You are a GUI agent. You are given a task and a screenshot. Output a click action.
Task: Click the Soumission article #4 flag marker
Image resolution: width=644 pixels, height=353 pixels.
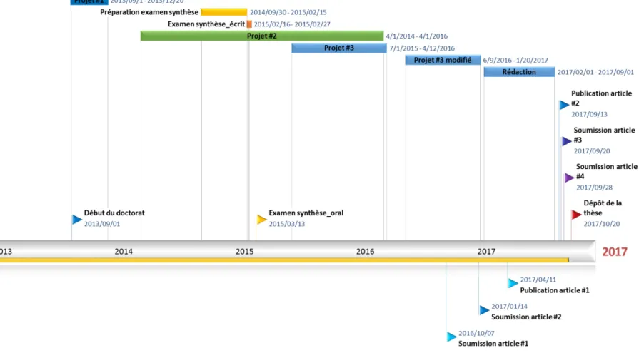pos(569,178)
